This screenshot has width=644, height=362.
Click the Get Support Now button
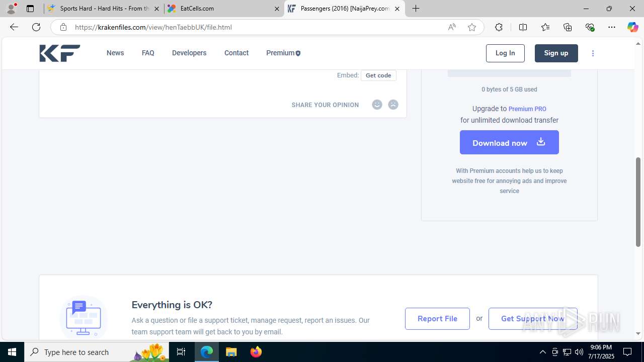tap(533, 319)
